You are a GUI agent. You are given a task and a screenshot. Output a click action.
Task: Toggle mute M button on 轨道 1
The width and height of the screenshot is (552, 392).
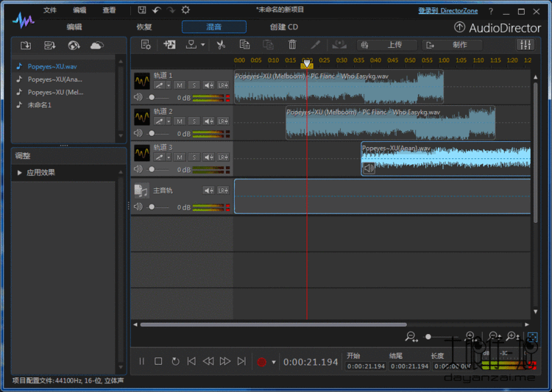(x=180, y=85)
